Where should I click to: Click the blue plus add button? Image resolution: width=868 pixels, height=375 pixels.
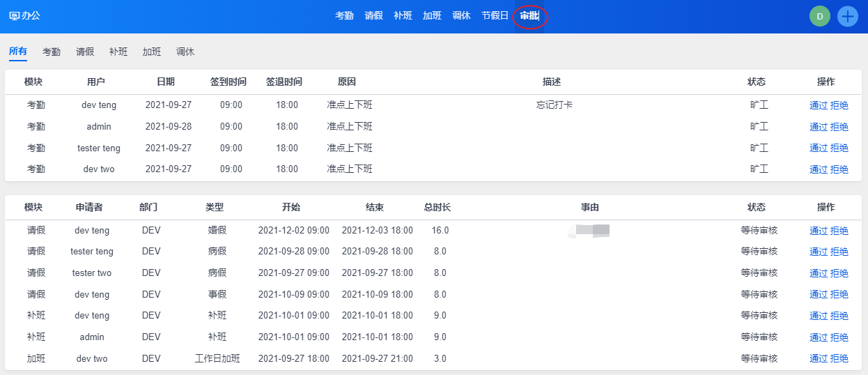(847, 16)
